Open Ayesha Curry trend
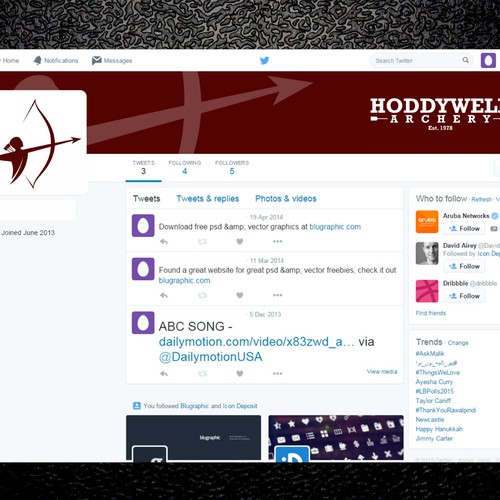 pyautogui.click(x=434, y=382)
